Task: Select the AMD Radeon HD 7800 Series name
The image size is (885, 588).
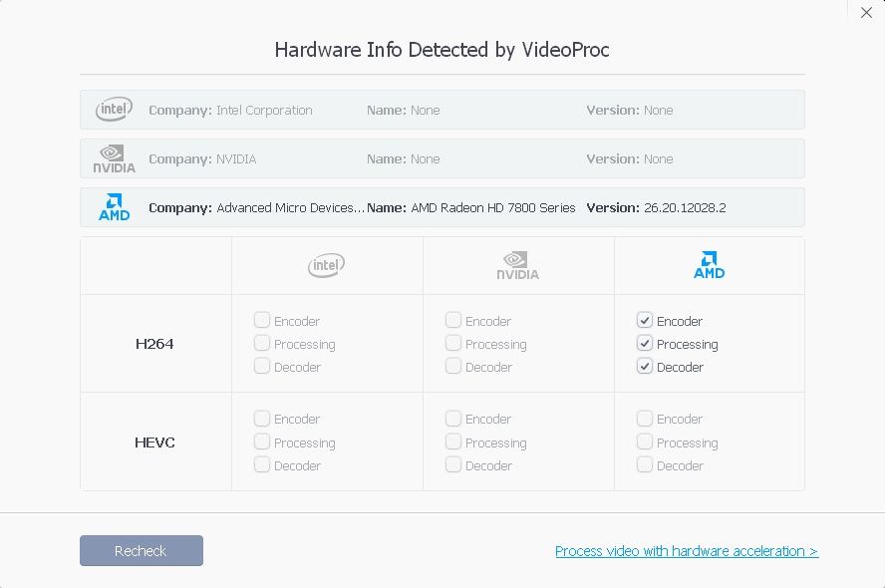Action: click(492, 207)
